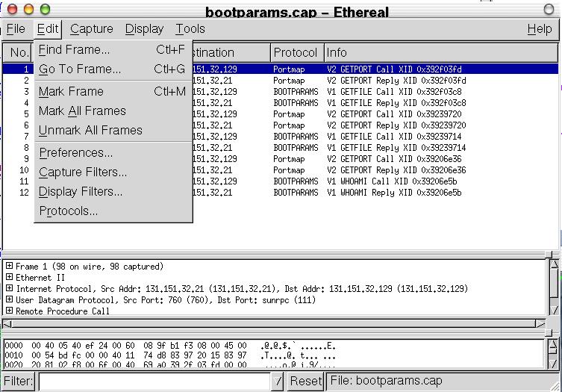Click the red close window button
The height and width of the screenshot is (392, 562).
click(12, 9)
